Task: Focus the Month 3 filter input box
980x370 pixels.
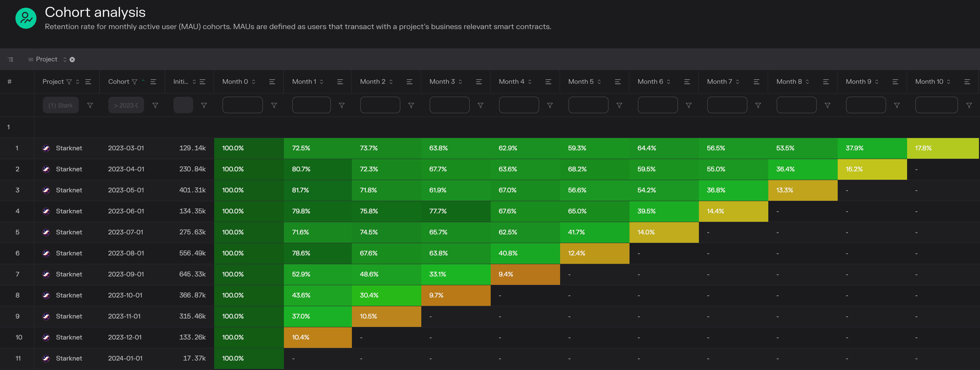Action: 450,105
